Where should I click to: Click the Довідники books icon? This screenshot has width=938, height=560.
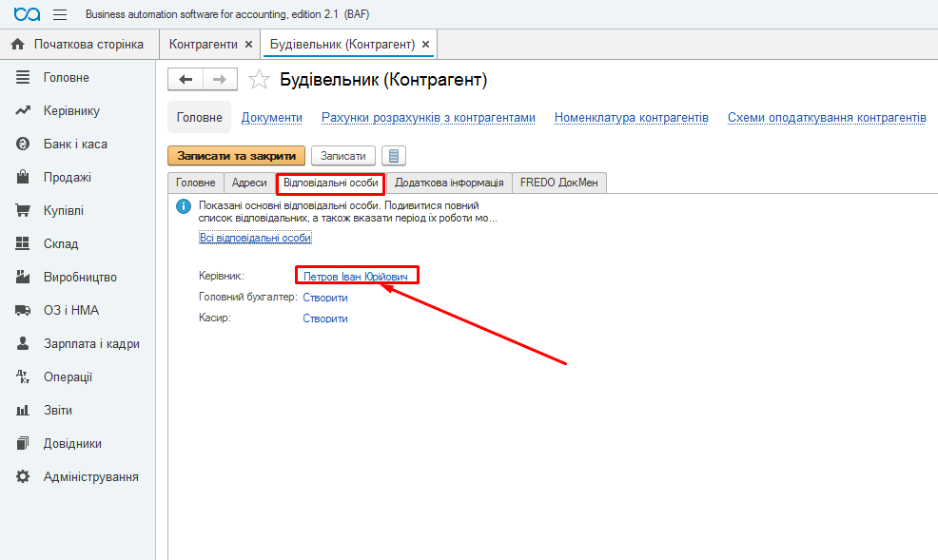pyautogui.click(x=23, y=443)
